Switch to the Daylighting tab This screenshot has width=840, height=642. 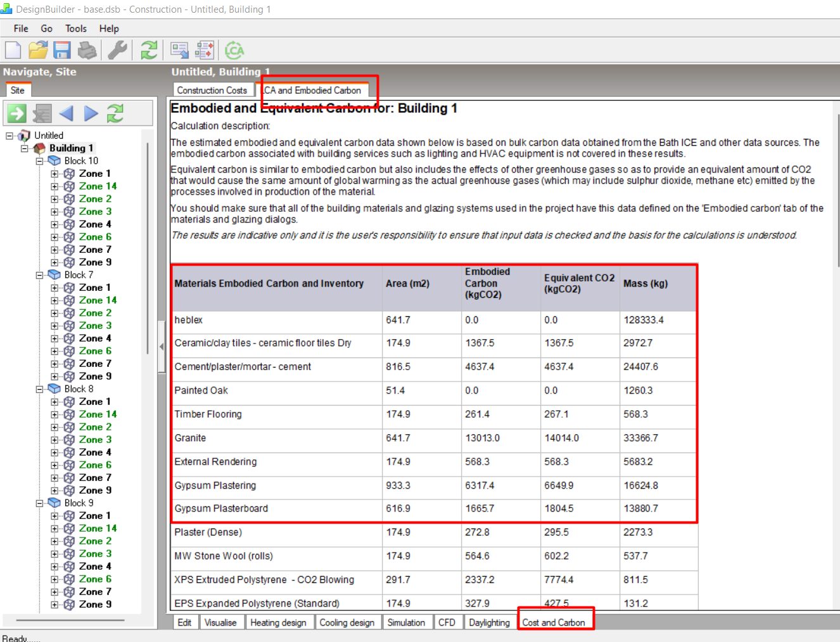click(x=489, y=622)
